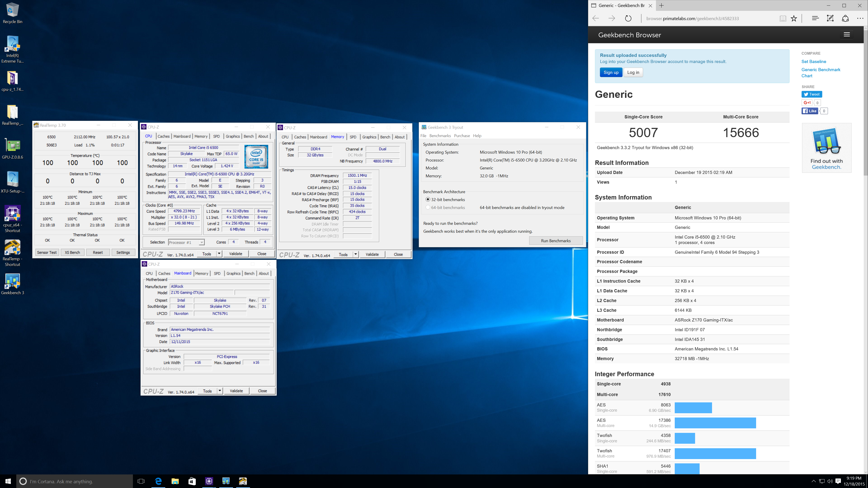
Task: Open the Purchase menu in Geekbench 3
Action: 462,136
